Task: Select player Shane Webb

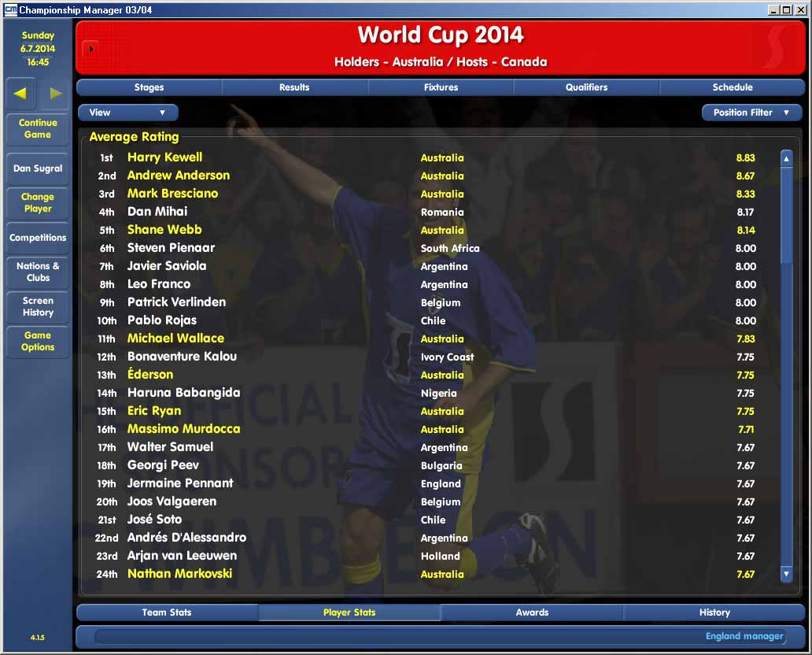Action: 164,230
